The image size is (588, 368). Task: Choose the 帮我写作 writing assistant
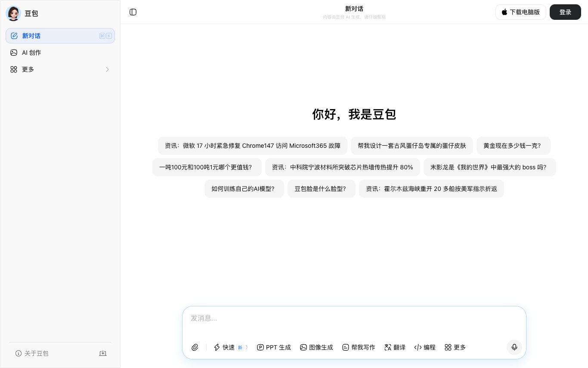pos(359,347)
